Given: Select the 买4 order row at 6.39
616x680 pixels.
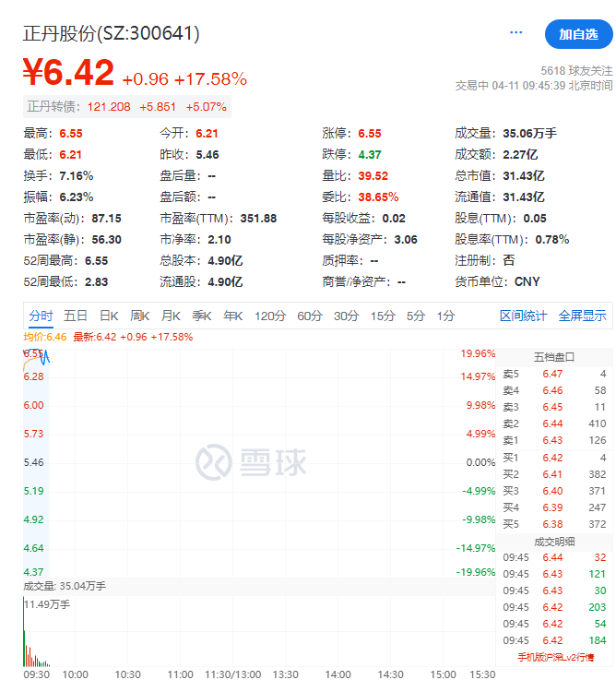Looking at the screenshot, I should click(554, 507).
